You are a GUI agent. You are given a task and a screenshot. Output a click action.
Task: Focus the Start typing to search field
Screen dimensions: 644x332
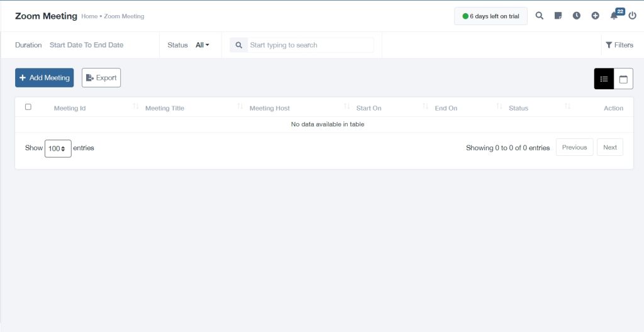pyautogui.click(x=311, y=45)
